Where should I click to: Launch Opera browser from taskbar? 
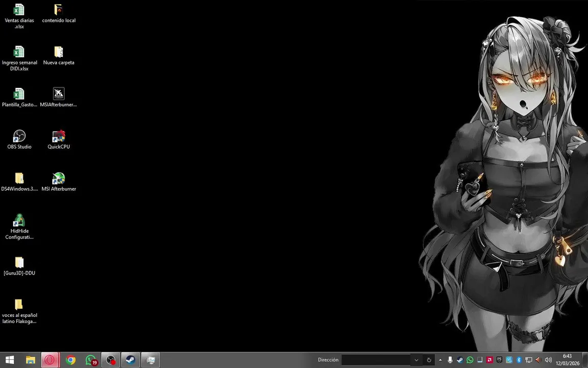point(50,360)
